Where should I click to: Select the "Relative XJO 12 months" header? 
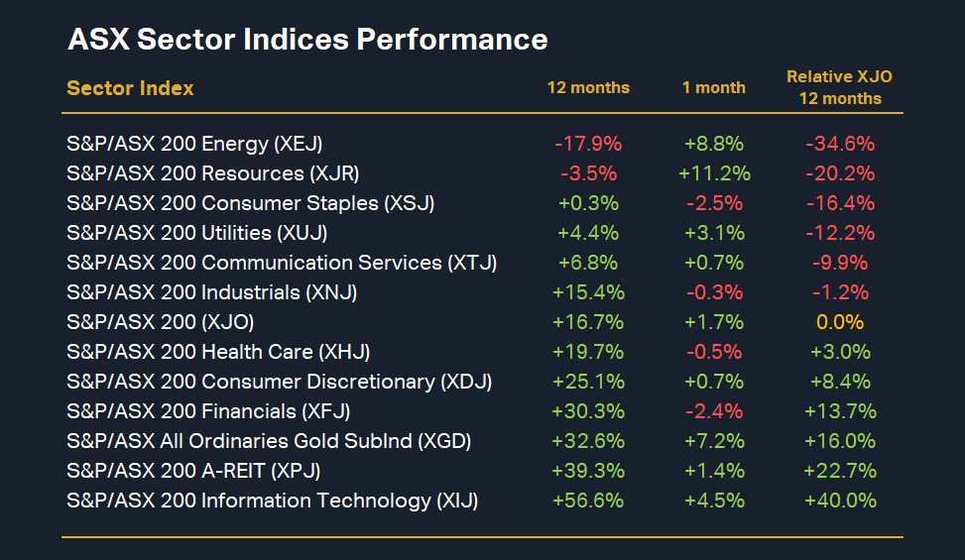click(839, 87)
